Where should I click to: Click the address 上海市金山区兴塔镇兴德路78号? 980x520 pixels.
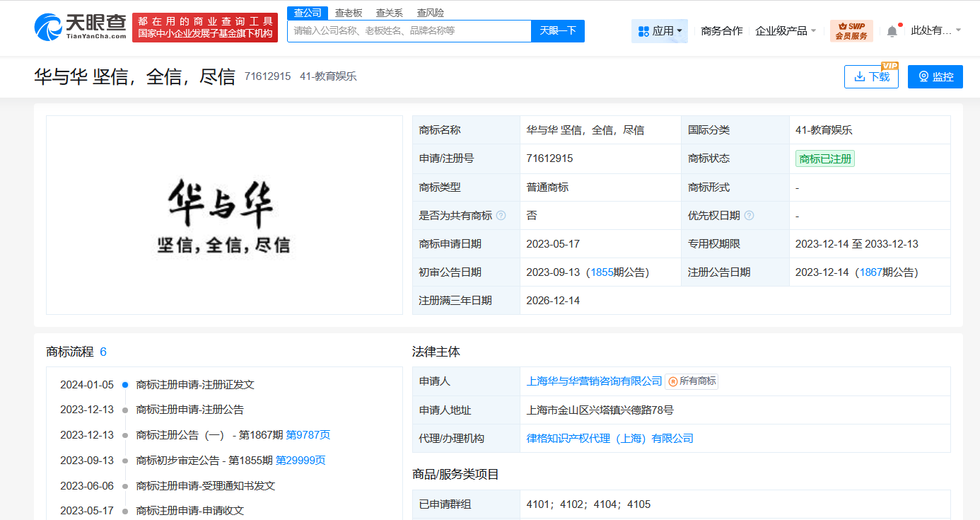tap(600, 410)
